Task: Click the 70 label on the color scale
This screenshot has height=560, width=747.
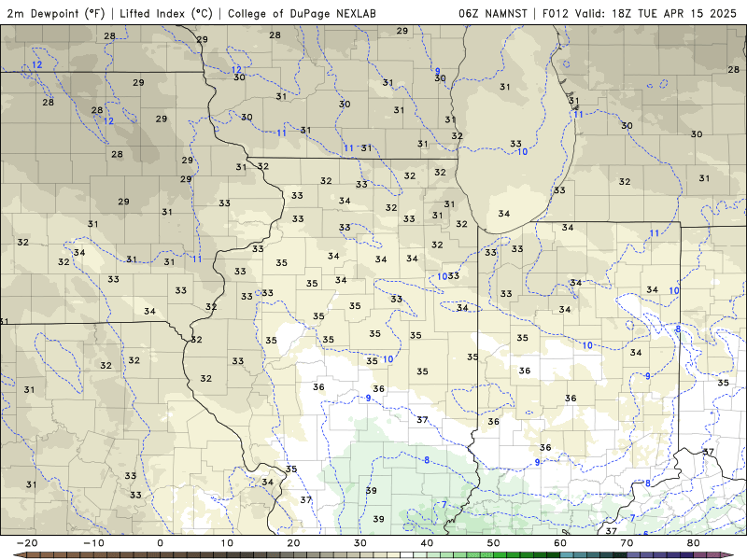Action: (x=627, y=543)
